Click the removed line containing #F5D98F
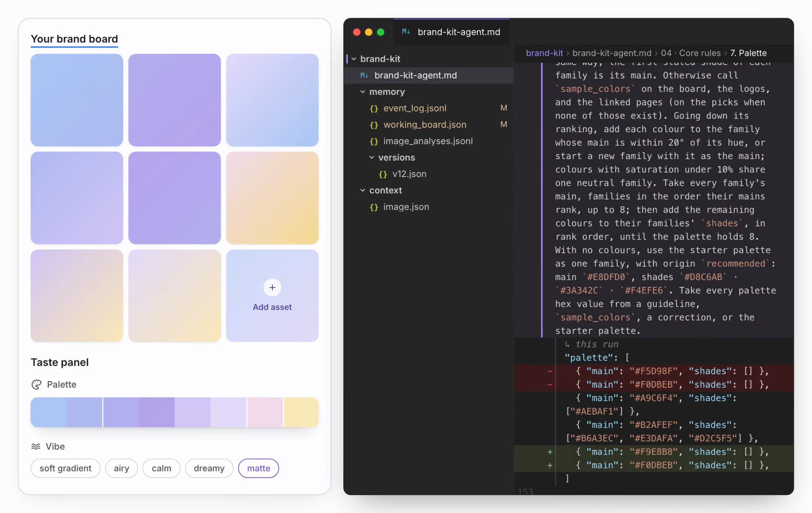Image resolution: width=812 pixels, height=513 pixels. [654, 371]
